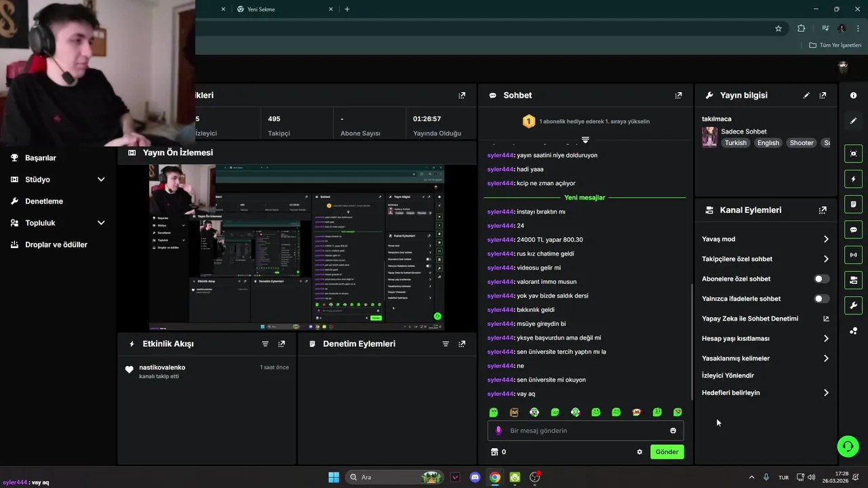Click the Shooter stream tag
The width and height of the screenshot is (868, 488).
click(x=801, y=143)
